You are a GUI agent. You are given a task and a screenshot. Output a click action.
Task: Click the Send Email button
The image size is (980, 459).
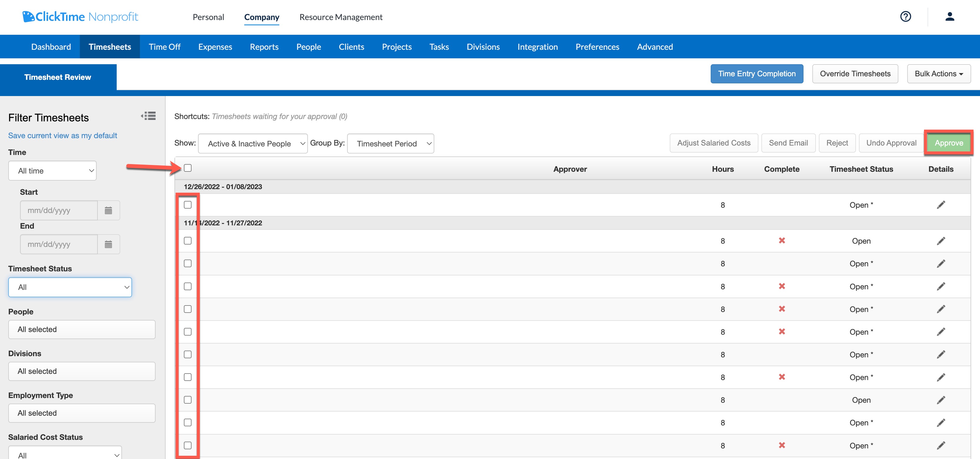click(788, 143)
